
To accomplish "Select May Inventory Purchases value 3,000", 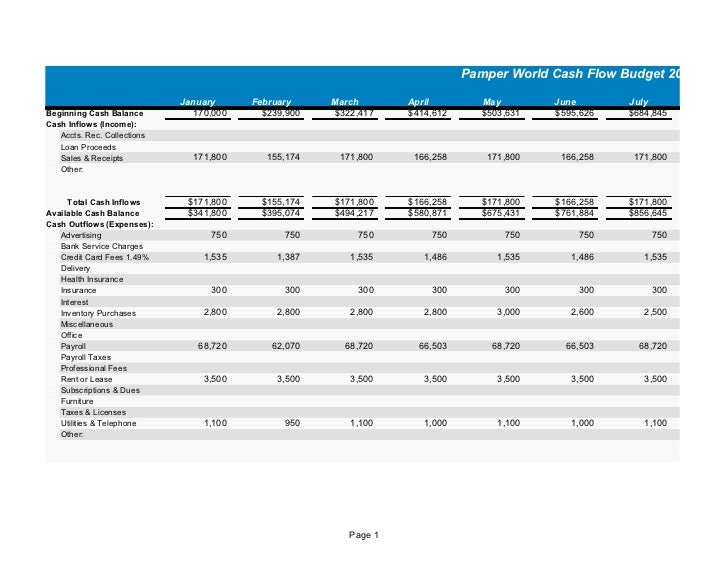I will [508, 312].
